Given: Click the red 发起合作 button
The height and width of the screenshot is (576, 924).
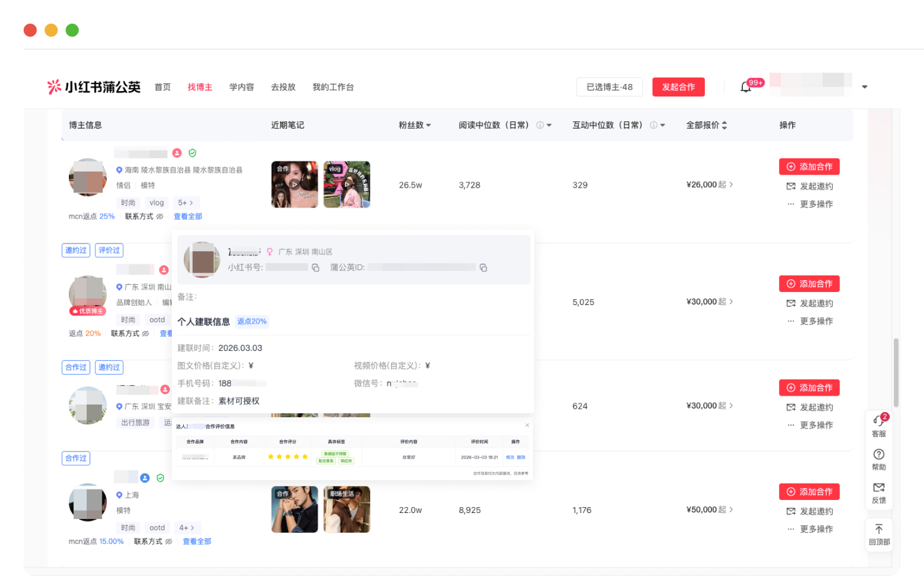Looking at the screenshot, I should tap(678, 87).
